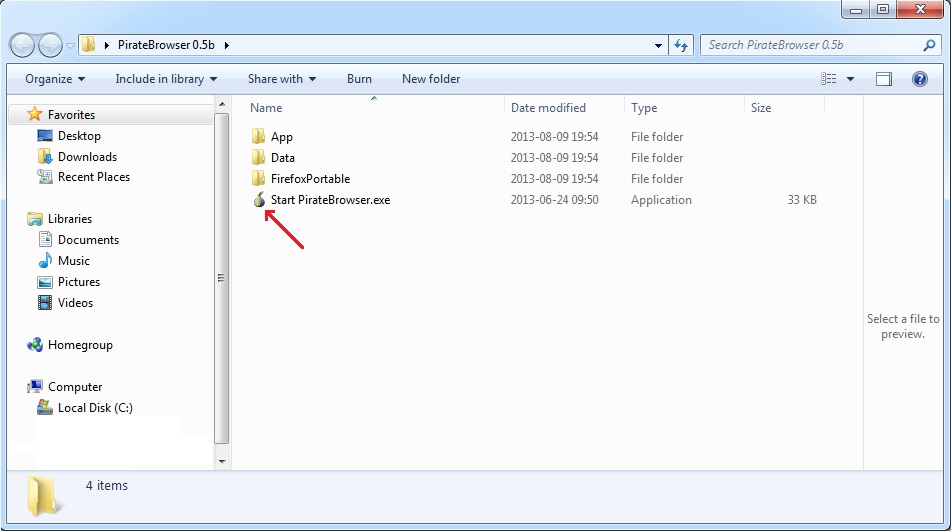Click the Change your view icon
The width and height of the screenshot is (951, 531).
coord(828,79)
